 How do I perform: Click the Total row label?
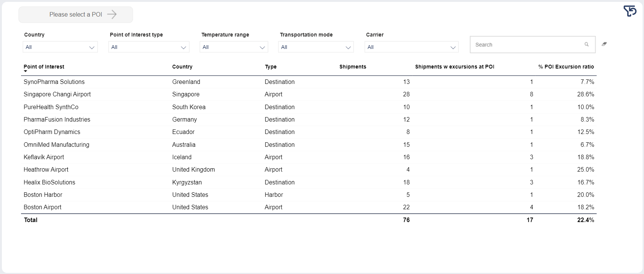[x=31, y=220]
